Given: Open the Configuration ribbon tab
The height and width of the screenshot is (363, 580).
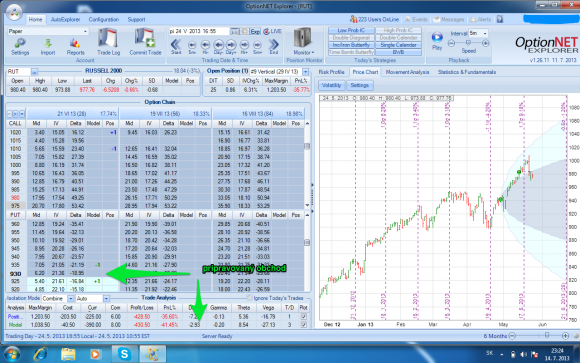Looking at the screenshot, I should click(x=104, y=20).
